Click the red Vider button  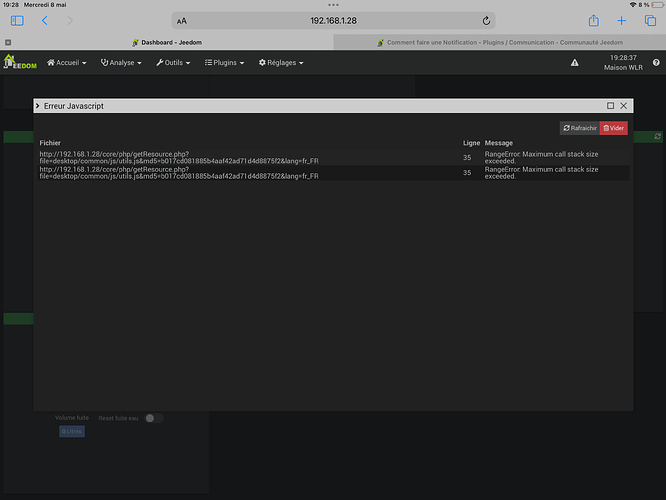614,128
